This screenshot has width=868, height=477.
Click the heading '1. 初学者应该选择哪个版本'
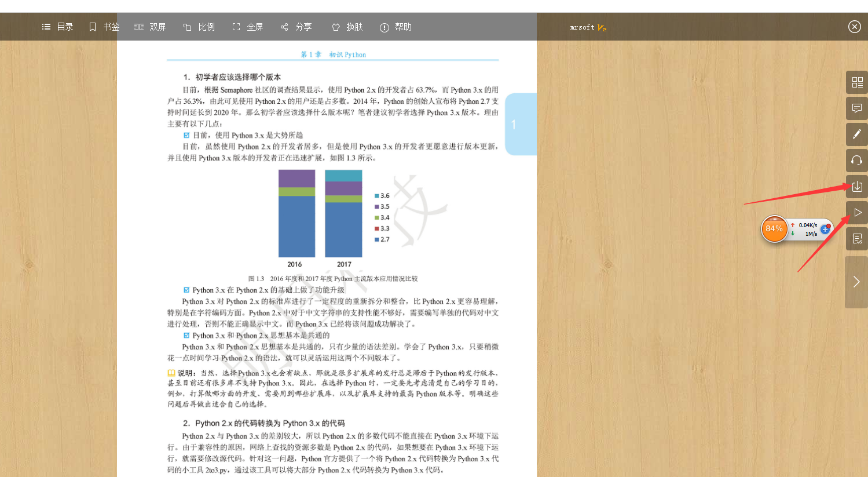[x=232, y=77]
